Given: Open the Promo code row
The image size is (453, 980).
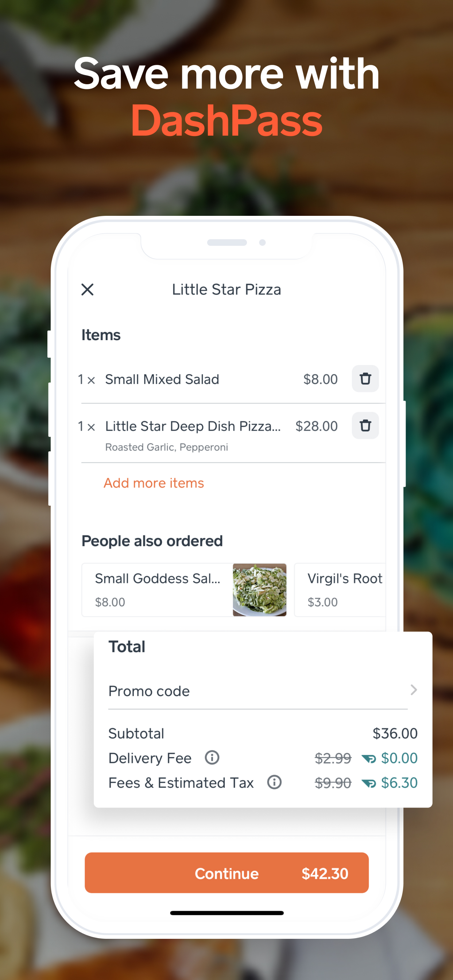Looking at the screenshot, I should tap(263, 691).
